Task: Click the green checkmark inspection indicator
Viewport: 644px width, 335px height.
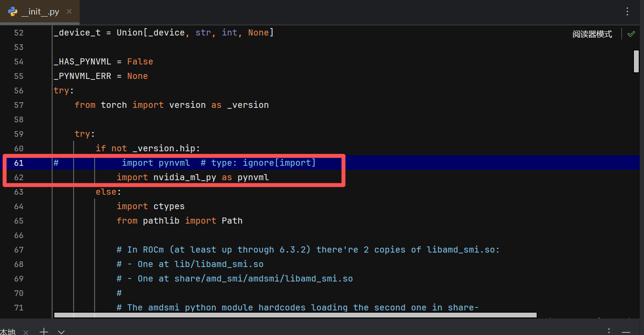Action: point(631,33)
